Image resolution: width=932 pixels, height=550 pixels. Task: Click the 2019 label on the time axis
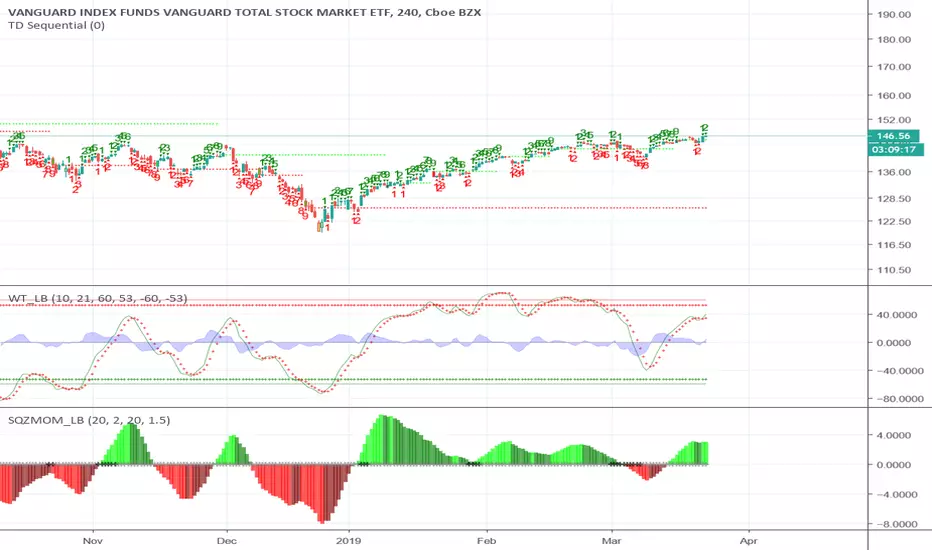[349, 540]
